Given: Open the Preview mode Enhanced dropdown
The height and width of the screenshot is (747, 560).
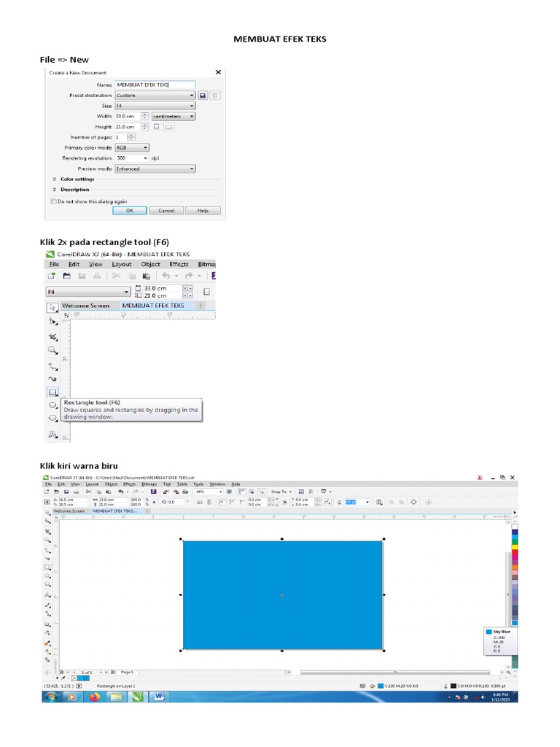Looking at the screenshot, I should coord(155,169).
